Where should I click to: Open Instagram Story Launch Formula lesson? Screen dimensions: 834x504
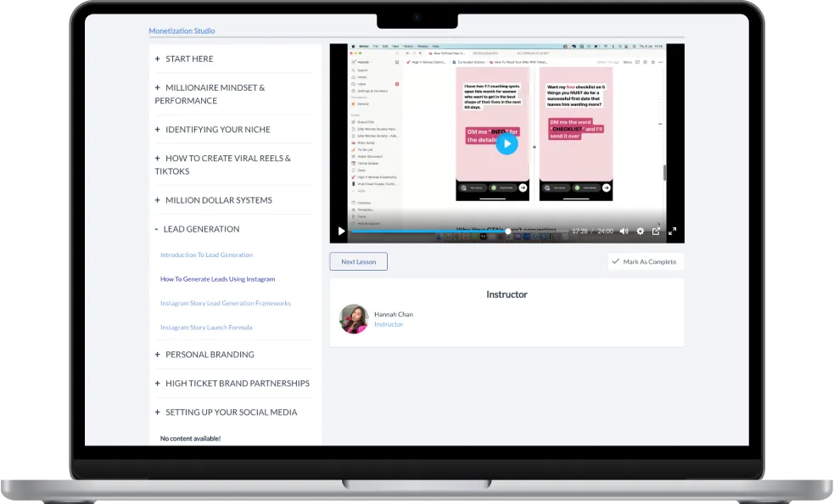[x=206, y=328]
